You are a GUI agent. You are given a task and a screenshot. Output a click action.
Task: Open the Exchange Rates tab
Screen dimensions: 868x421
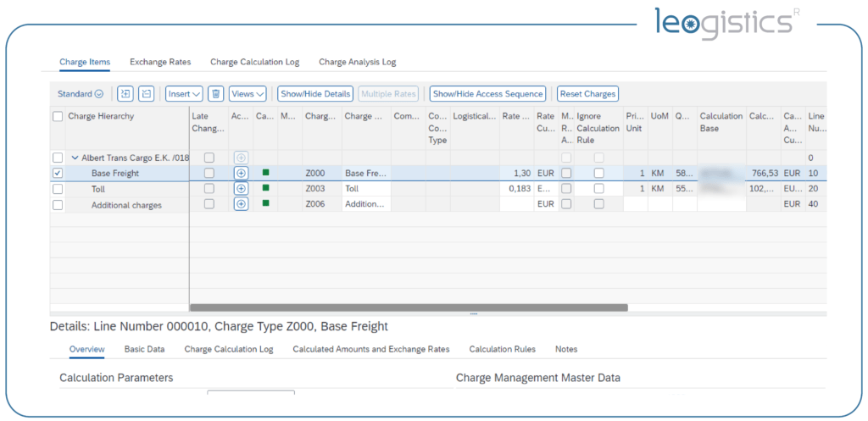pos(160,62)
